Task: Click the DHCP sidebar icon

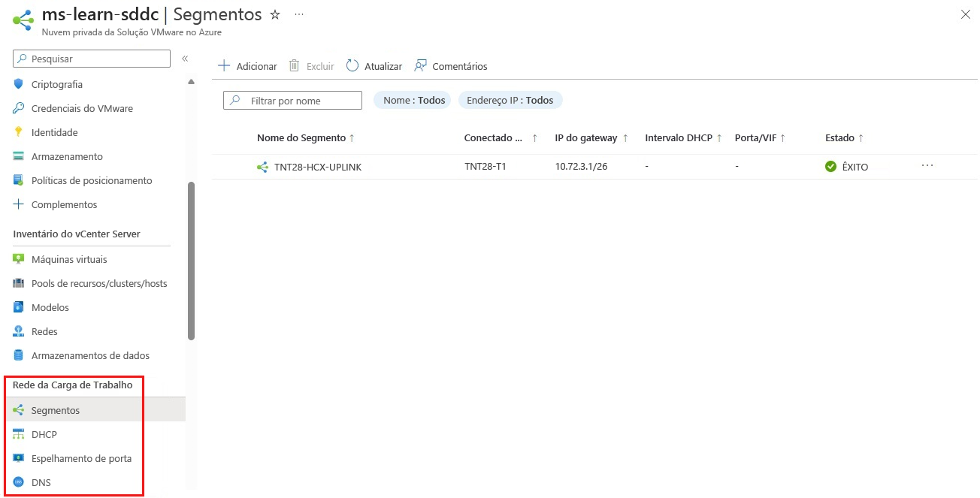Action: [x=19, y=434]
